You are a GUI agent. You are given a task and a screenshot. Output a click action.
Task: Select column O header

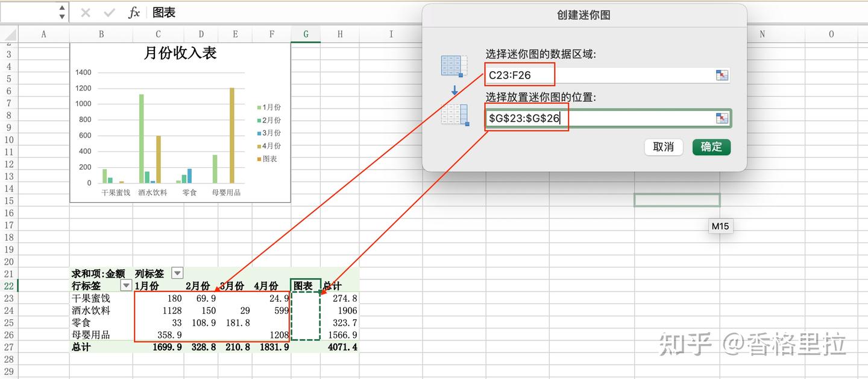(832, 34)
